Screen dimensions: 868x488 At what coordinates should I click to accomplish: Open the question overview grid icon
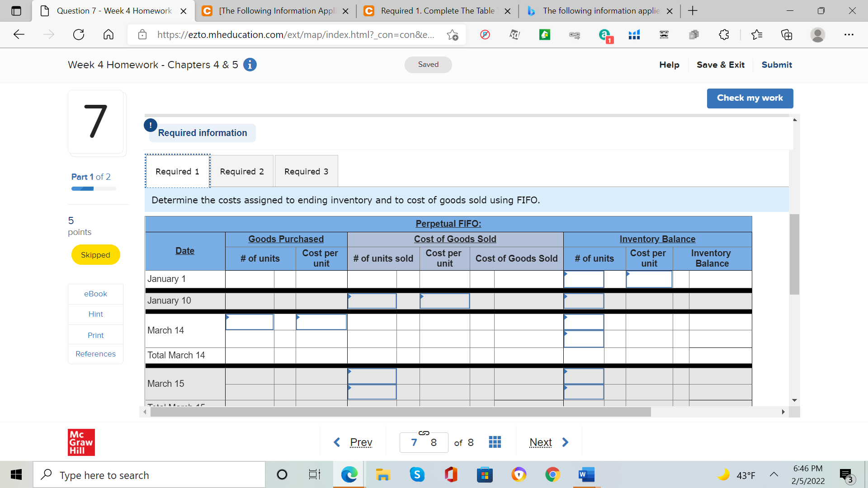tap(495, 442)
